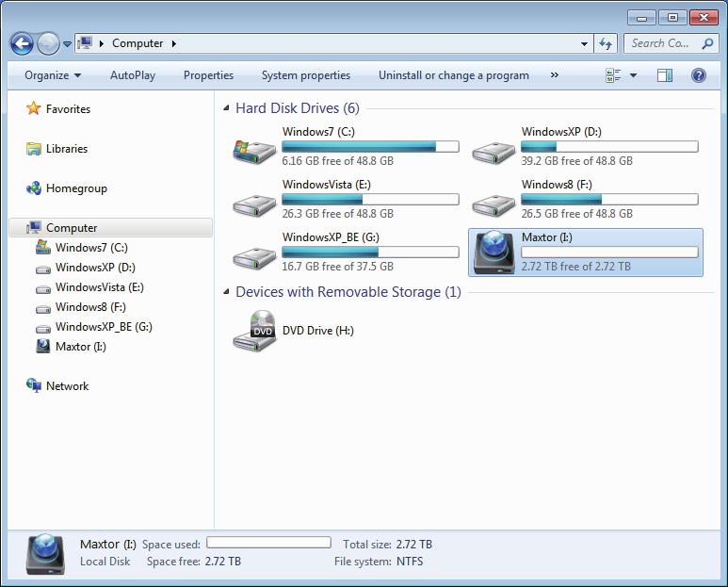The image size is (728, 587).
Task: Click the Libraries folder icon
Action: pyautogui.click(x=33, y=149)
